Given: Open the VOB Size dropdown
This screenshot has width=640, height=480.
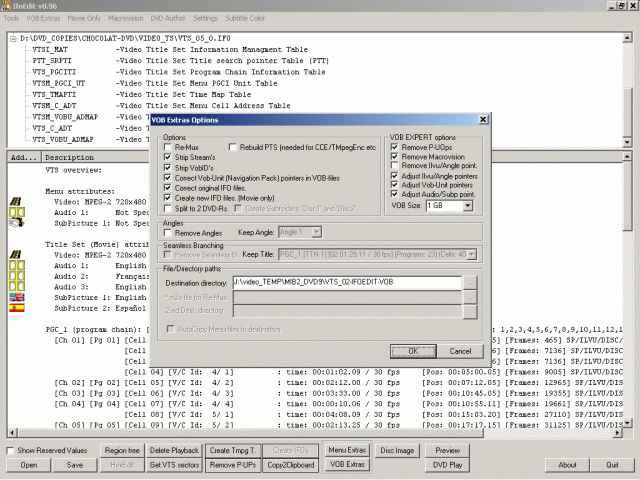Looking at the screenshot, I should point(468,206).
